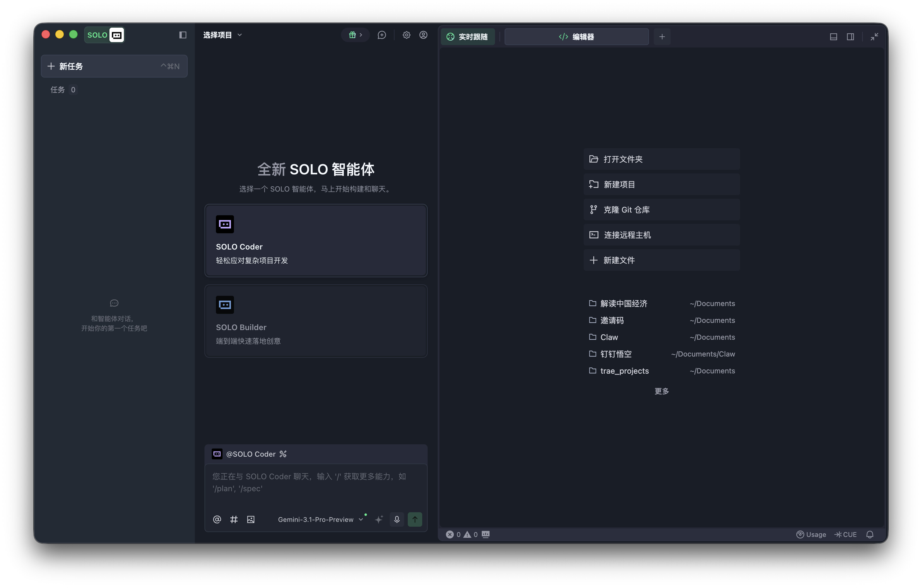Click the new chat bubble icon

[x=381, y=35]
